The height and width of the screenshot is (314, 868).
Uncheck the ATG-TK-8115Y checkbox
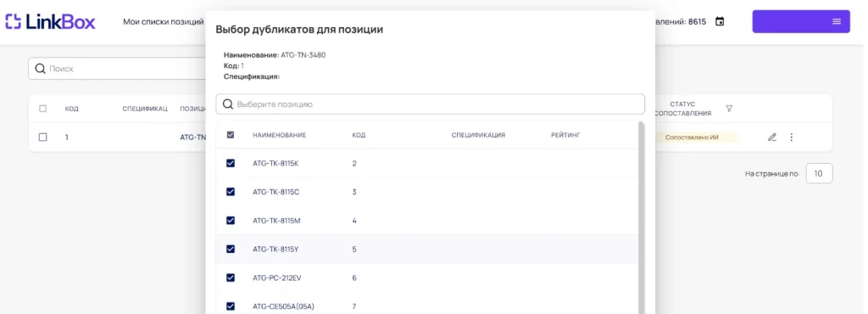point(231,250)
